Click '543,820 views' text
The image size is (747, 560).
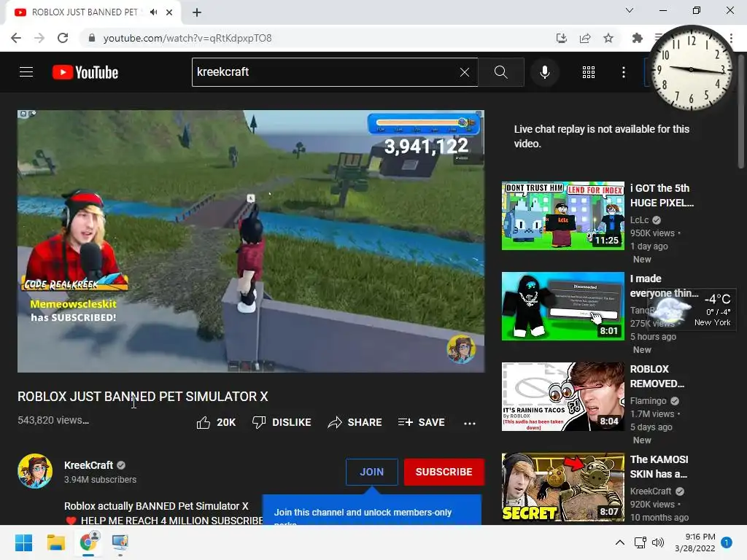click(x=53, y=420)
